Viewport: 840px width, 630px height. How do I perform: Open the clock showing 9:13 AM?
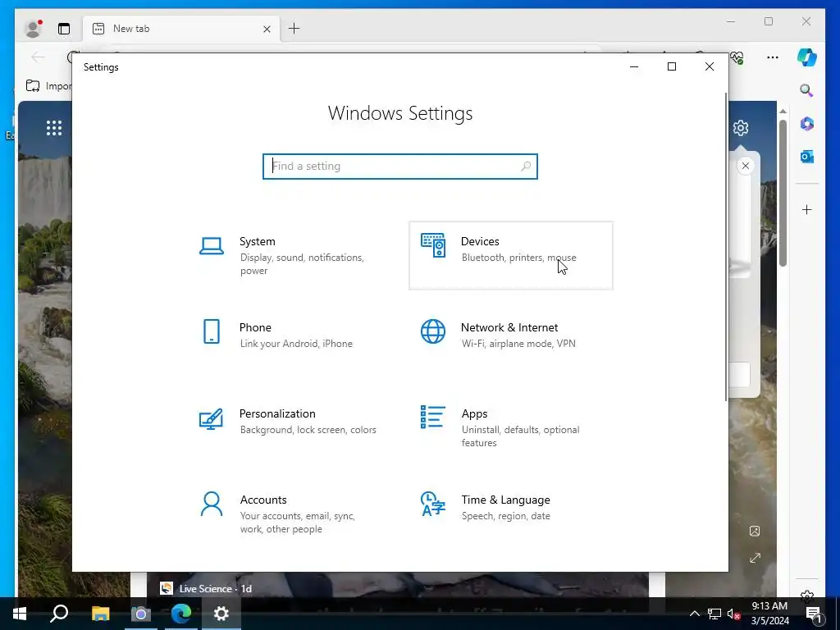(x=769, y=614)
